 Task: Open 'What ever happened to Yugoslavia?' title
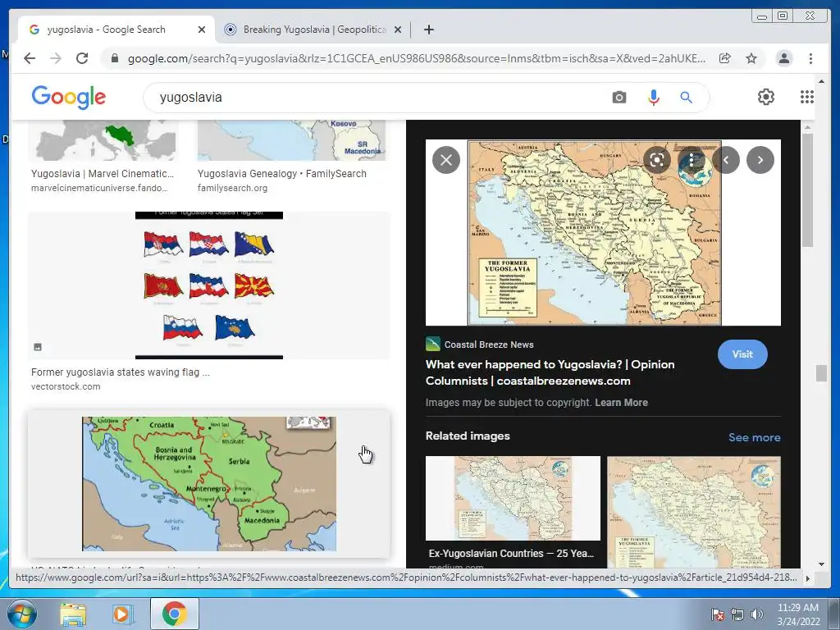[550, 372]
